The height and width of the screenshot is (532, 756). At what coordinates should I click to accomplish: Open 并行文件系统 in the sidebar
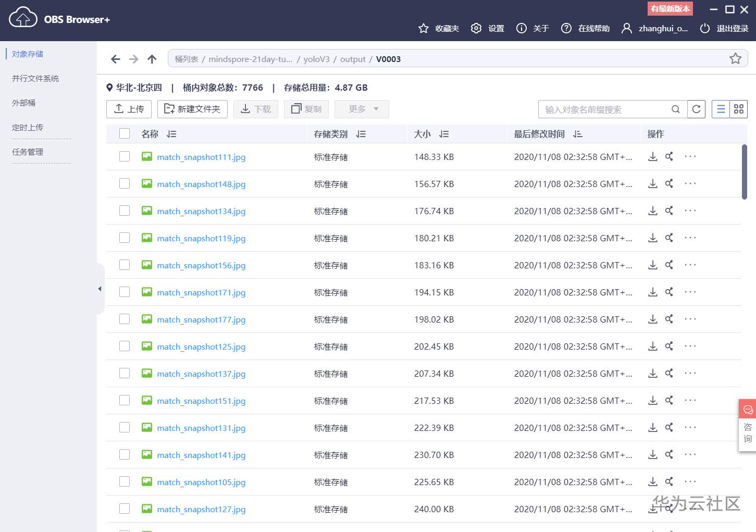(x=35, y=78)
